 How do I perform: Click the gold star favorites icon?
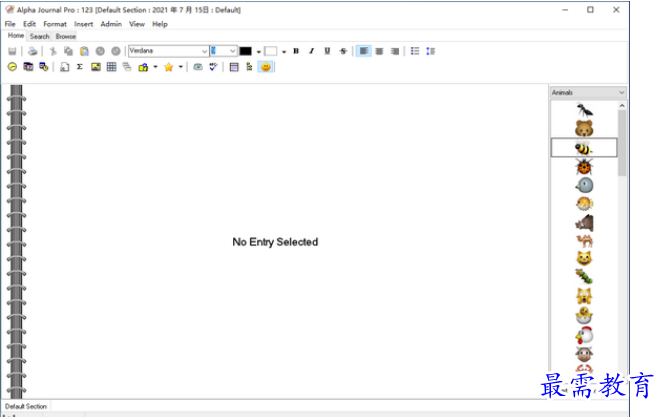click(x=168, y=67)
